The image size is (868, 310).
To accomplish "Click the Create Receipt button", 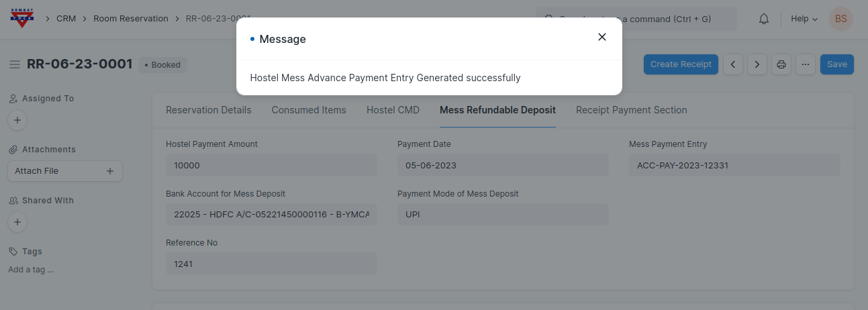I will click(681, 64).
